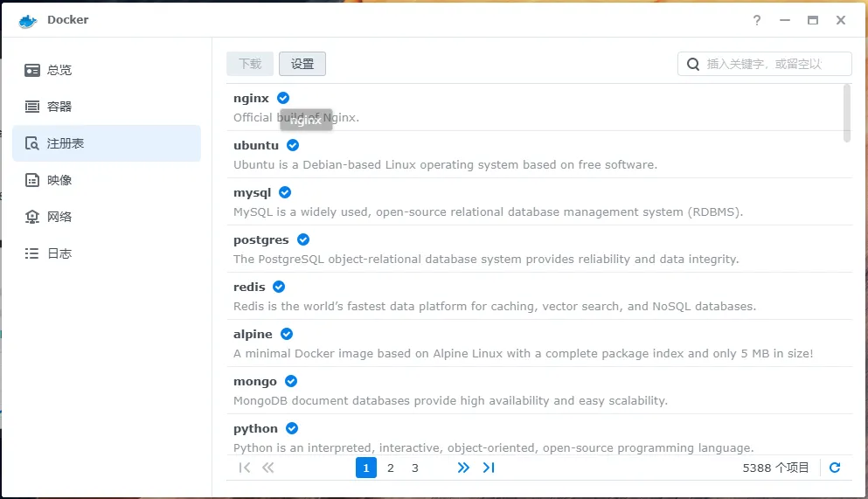Go to page 2
Viewport: 868px width, 499px height.
coord(390,468)
